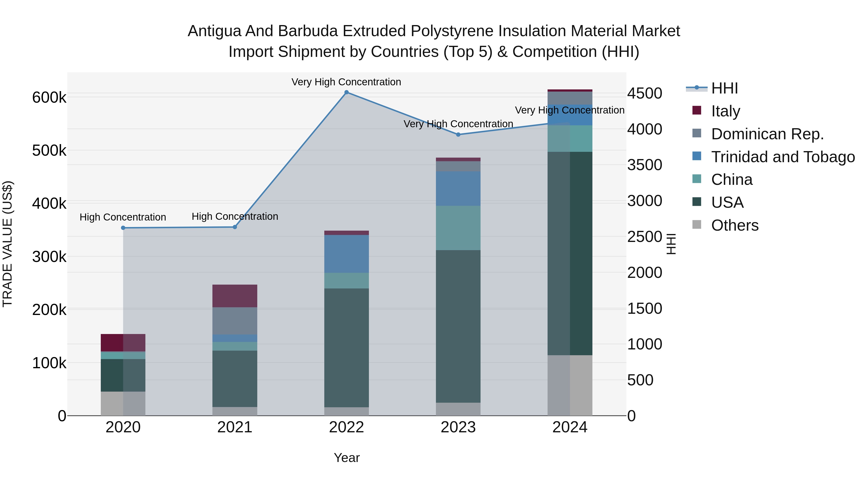Toggle the HHI legend entry
The height and width of the screenshot is (488, 868).
point(712,88)
